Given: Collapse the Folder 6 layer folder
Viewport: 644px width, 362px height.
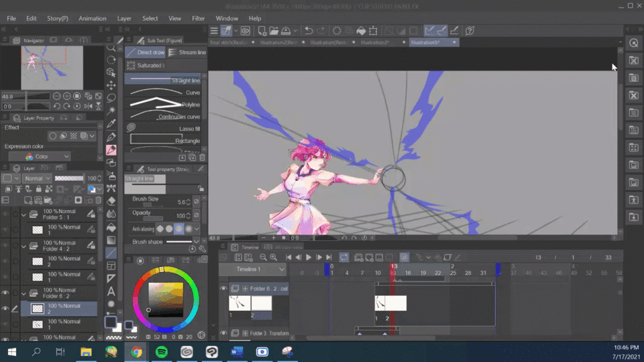Looking at the screenshot, I should 24,294.
